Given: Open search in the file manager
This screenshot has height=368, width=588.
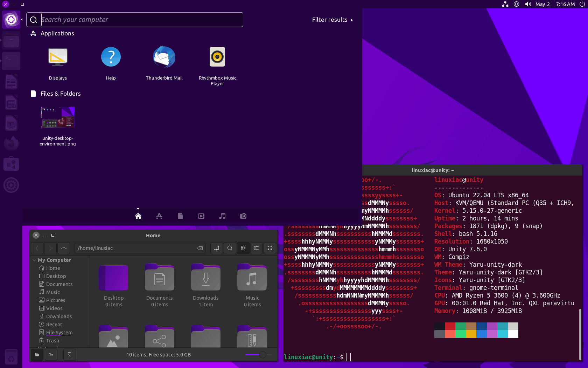Looking at the screenshot, I should pyautogui.click(x=230, y=248).
